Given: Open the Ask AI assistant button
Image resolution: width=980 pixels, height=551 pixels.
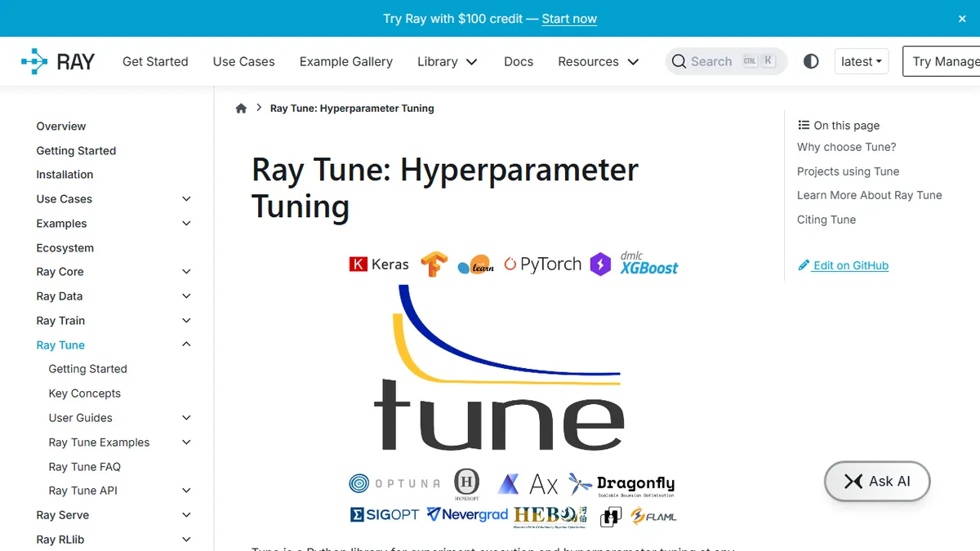Looking at the screenshot, I should click(x=877, y=482).
